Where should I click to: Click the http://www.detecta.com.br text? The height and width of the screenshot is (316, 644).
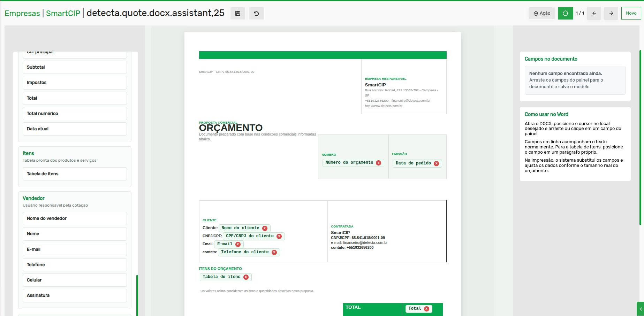pos(384,106)
